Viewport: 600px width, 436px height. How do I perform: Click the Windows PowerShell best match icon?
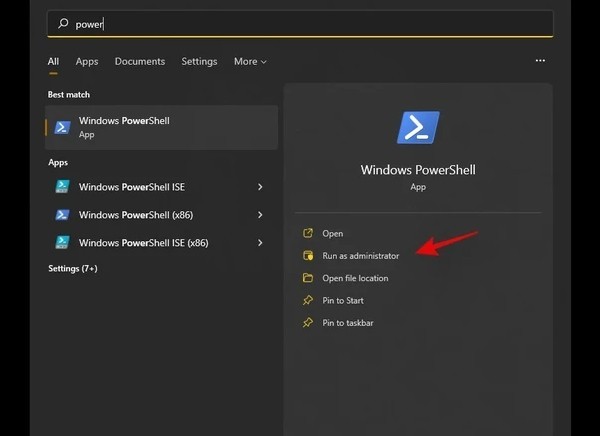(62, 127)
